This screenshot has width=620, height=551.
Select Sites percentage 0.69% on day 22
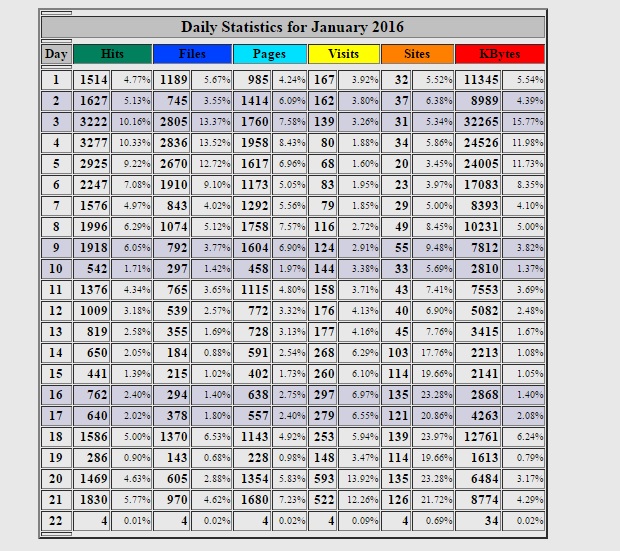433,520
